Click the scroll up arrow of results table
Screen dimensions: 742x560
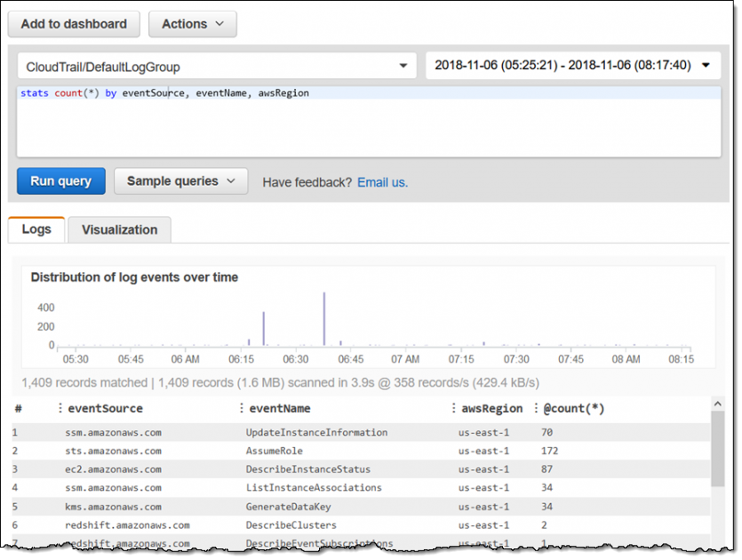717,404
